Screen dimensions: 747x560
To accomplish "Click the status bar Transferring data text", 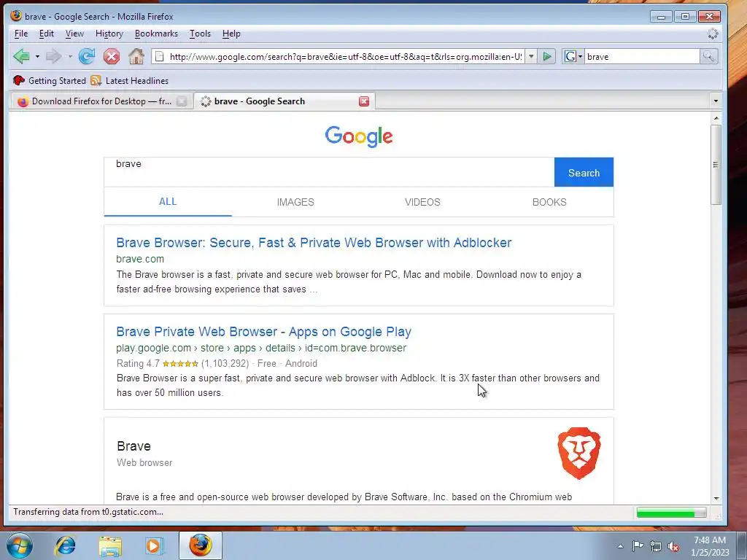I will [88, 512].
